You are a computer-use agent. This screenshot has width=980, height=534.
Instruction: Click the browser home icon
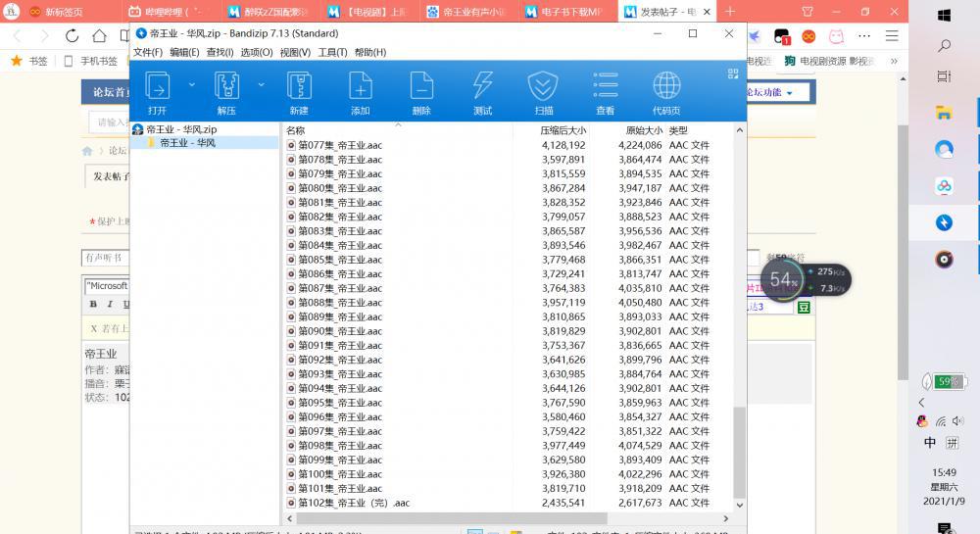click(x=99, y=36)
